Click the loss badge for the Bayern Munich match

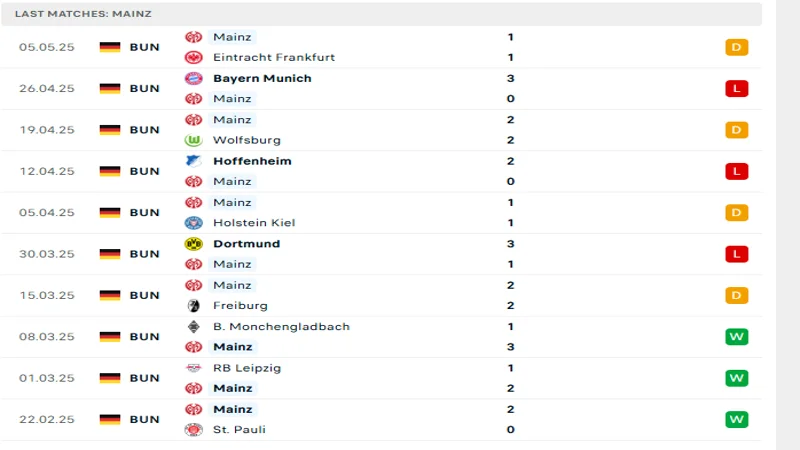(737, 89)
